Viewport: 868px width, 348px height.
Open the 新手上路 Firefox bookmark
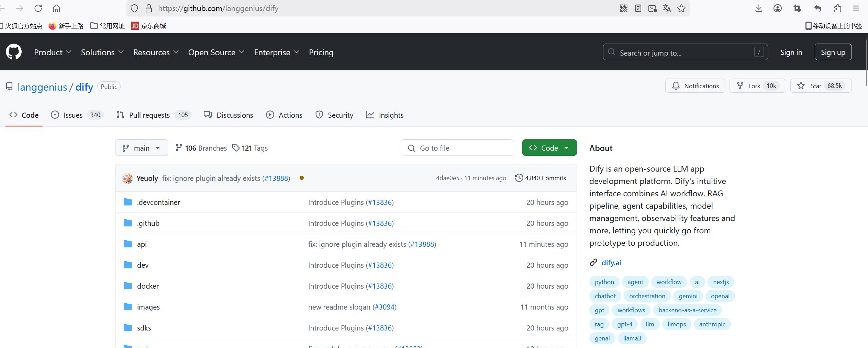point(66,26)
